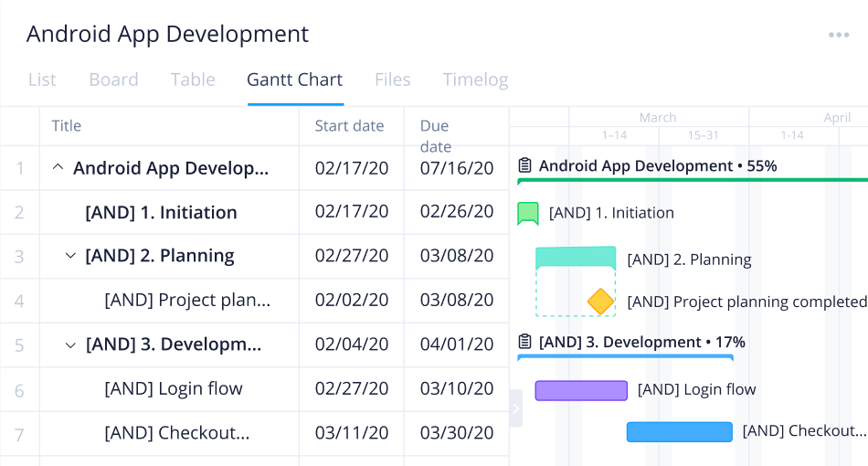Viewport: 868px width, 466px height.
Task: Switch to the List tab
Action: pyautogui.click(x=42, y=79)
